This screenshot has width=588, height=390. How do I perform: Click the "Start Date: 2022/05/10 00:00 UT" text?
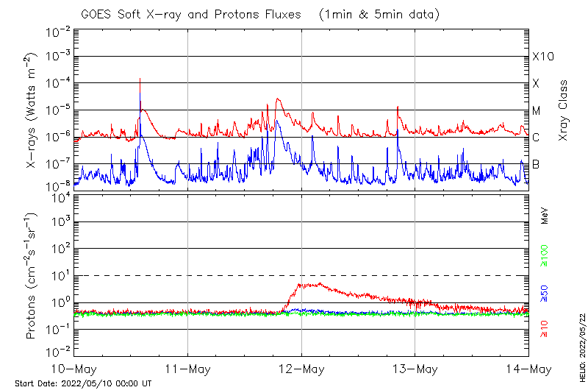pos(83,383)
